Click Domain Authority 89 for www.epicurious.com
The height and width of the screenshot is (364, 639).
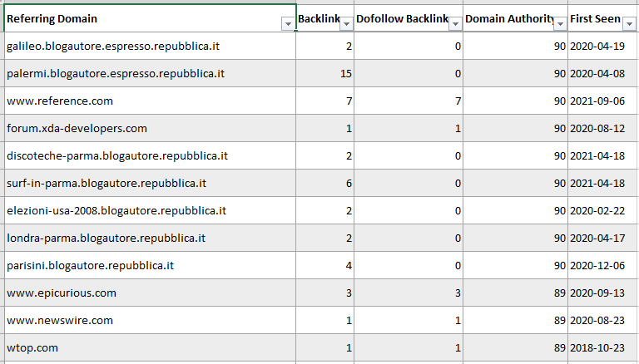pyautogui.click(x=515, y=293)
